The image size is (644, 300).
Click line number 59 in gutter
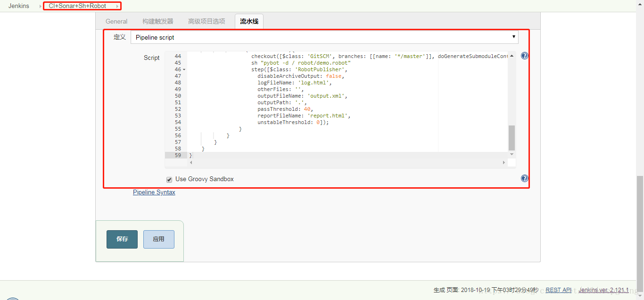[x=178, y=155]
